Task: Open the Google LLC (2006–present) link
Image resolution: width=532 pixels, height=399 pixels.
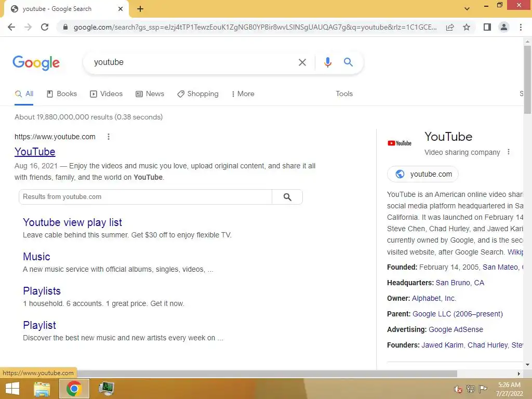Action: pyautogui.click(x=458, y=314)
